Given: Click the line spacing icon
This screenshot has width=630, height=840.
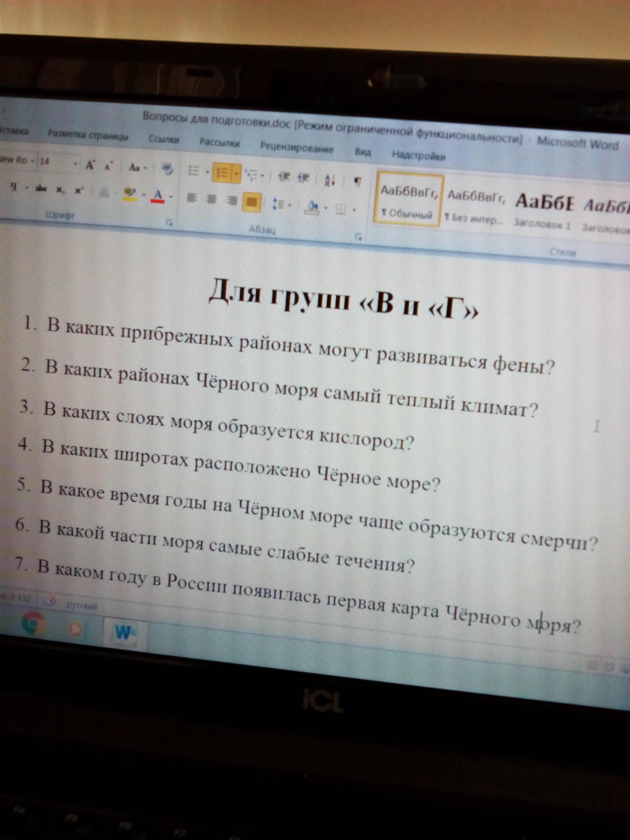Looking at the screenshot, I should click(279, 205).
